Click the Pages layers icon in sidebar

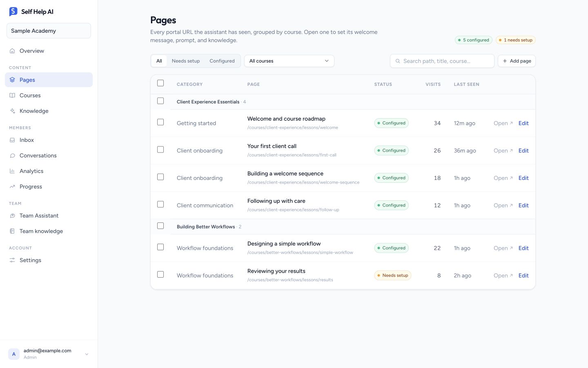(12, 80)
